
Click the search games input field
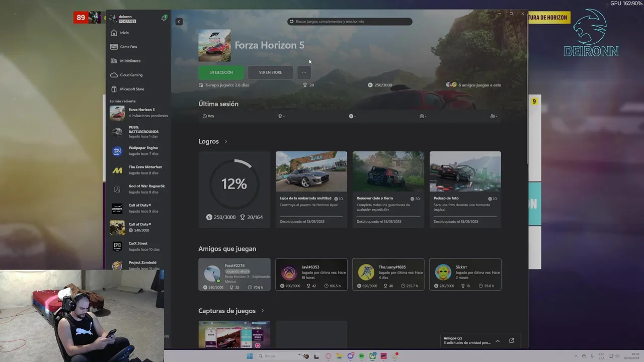[x=350, y=22]
